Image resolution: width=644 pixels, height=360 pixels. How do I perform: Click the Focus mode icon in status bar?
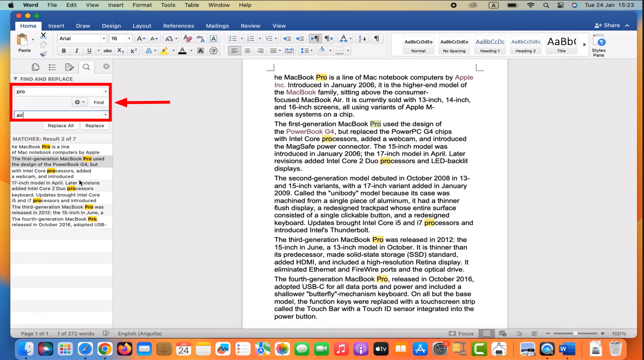[452, 334]
